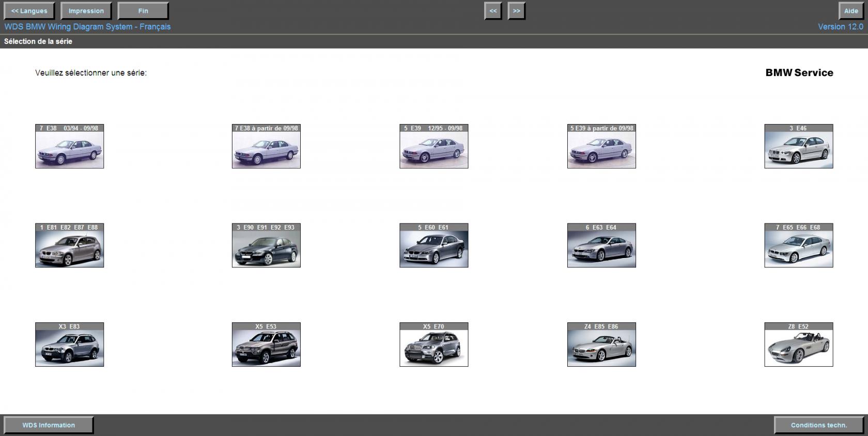Choose the 5 E39 12/95 - 09/98 series

pyautogui.click(x=434, y=146)
